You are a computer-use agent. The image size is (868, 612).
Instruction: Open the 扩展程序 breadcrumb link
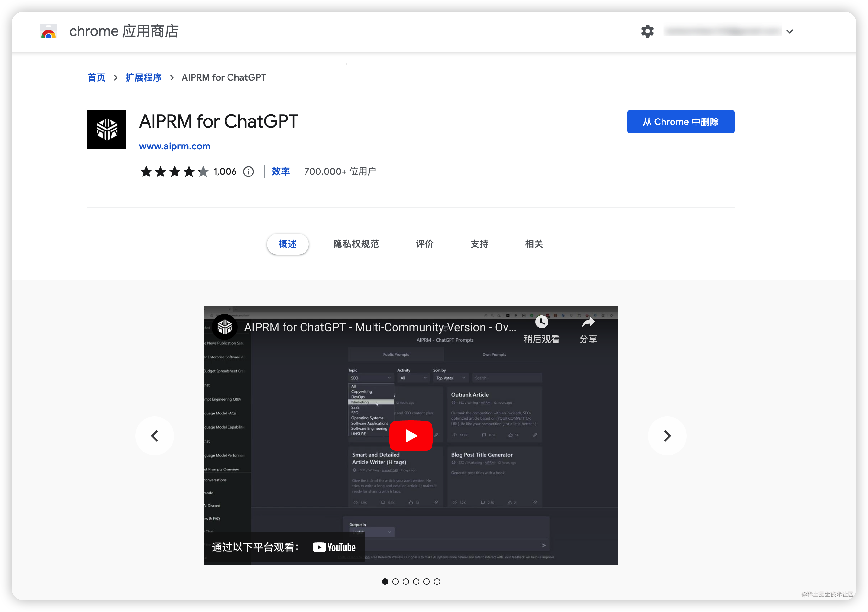(x=144, y=77)
